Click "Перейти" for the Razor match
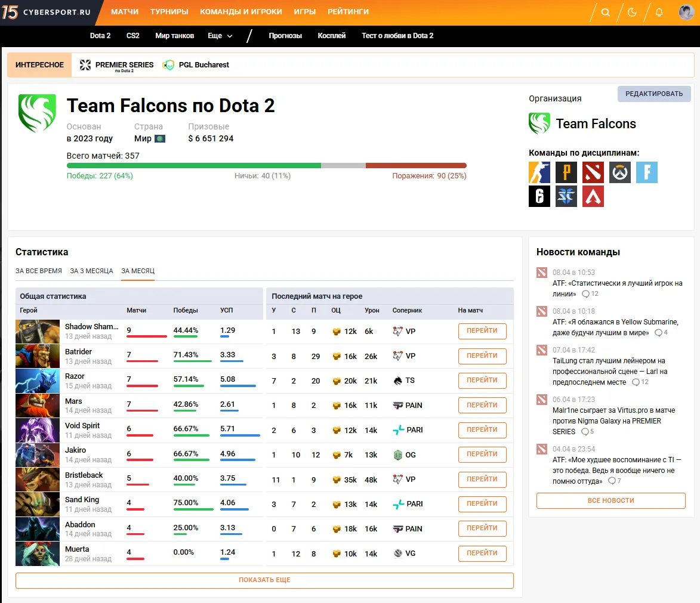 482,381
